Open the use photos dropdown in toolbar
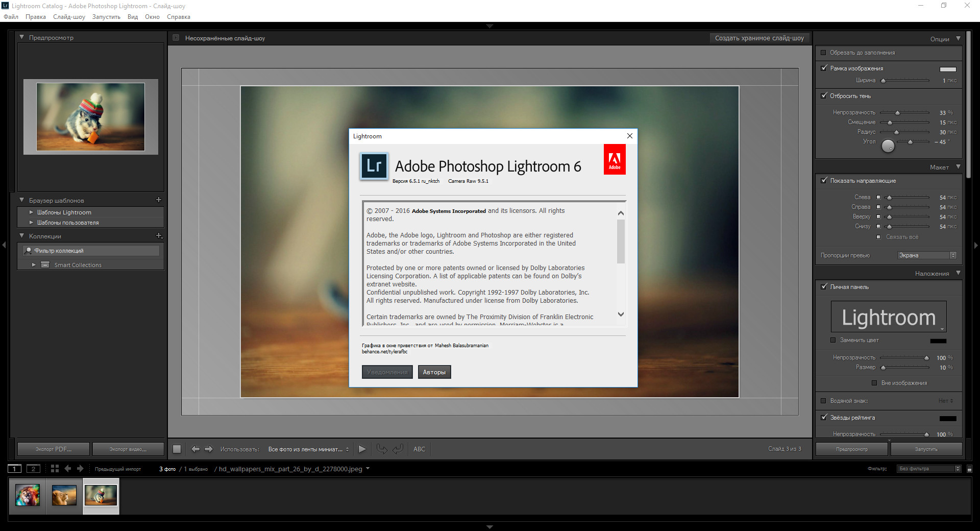 [x=309, y=449]
